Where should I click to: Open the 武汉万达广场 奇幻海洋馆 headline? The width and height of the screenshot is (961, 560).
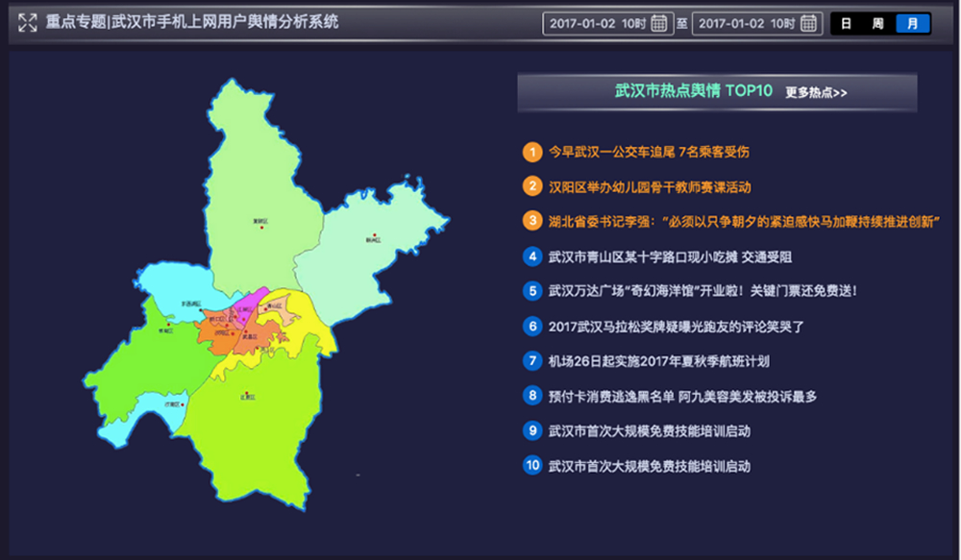pos(702,291)
